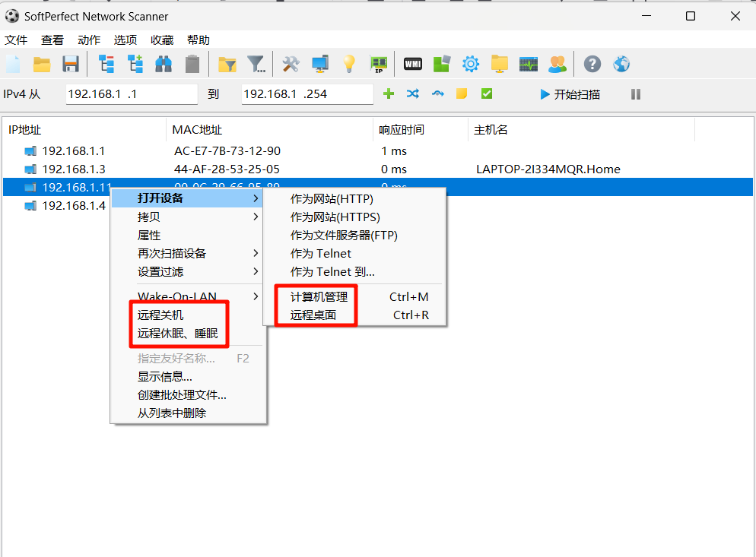Image resolution: width=756 pixels, height=557 pixels.
Task: Click 开始扫描 start scanning button
Action: point(570,94)
